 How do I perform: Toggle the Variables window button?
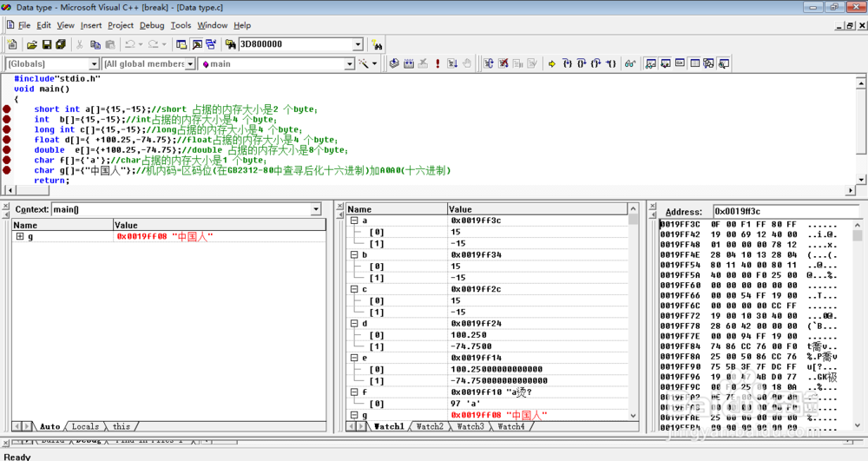666,63
